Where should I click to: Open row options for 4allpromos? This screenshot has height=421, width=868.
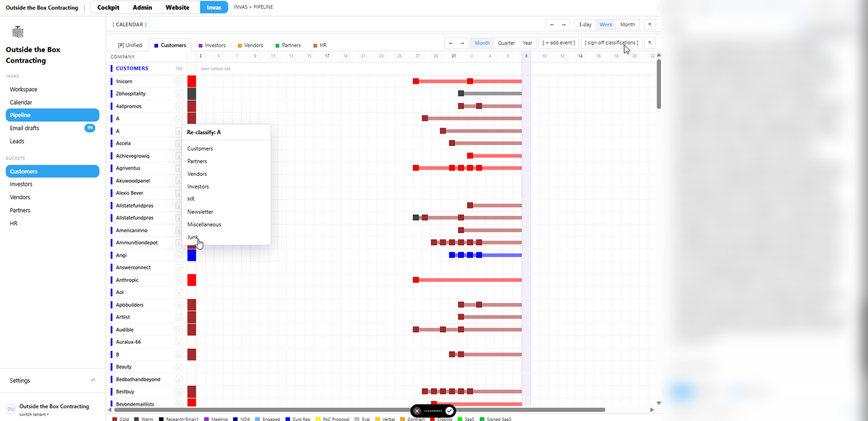coord(179,106)
